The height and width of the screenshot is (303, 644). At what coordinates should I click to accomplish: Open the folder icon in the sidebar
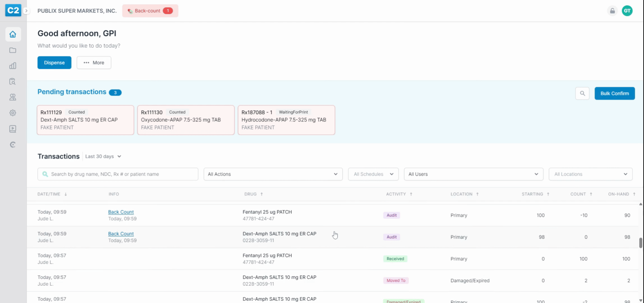click(x=13, y=50)
